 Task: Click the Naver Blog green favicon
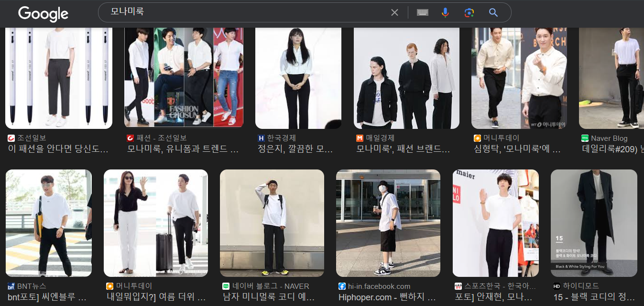tap(585, 138)
